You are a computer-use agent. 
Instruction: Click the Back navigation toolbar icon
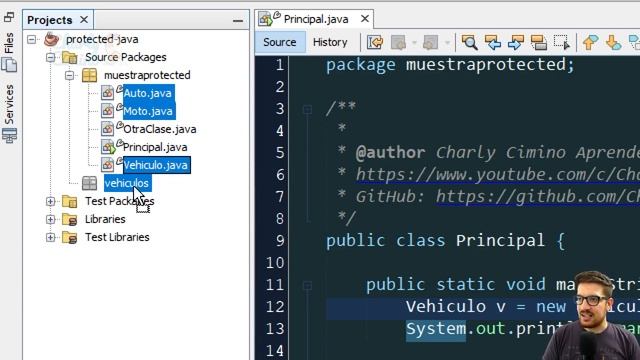398,42
